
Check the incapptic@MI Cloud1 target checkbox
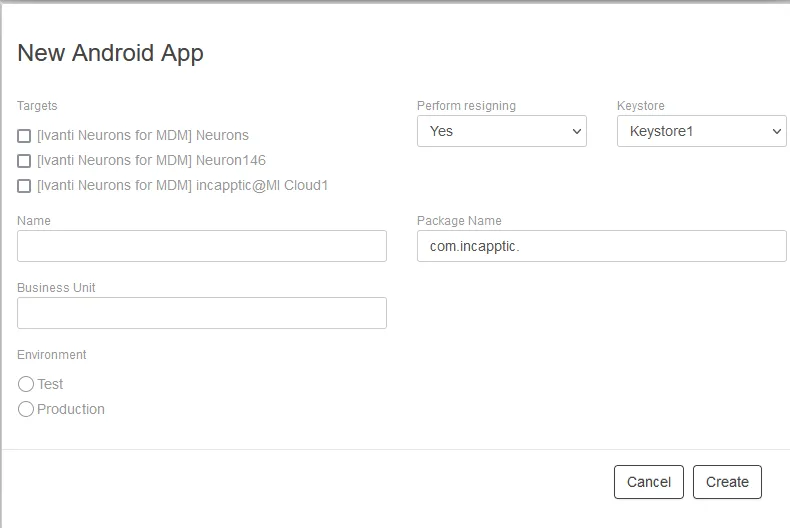click(x=24, y=186)
